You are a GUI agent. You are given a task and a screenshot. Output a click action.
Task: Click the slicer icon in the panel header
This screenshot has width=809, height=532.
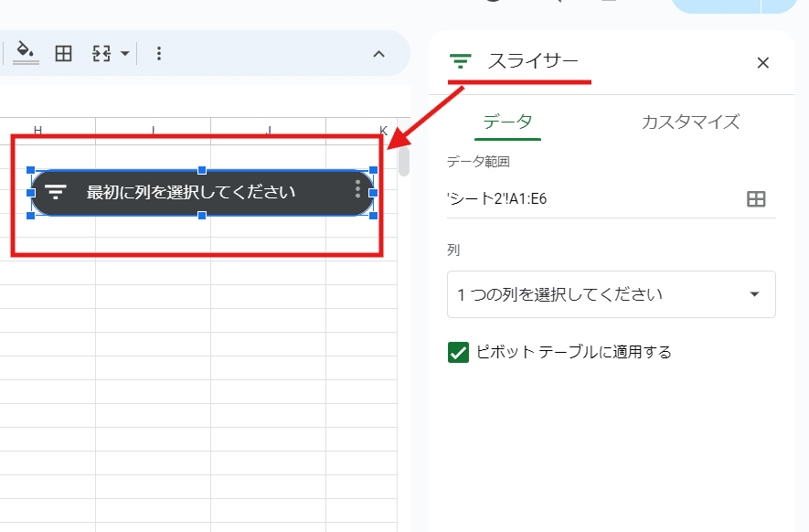(x=461, y=62)
